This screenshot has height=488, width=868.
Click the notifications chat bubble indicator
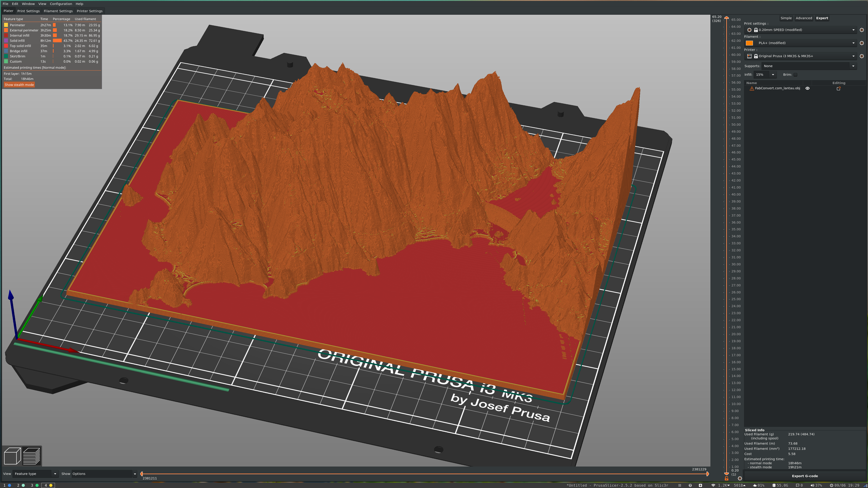coord(799,485)
